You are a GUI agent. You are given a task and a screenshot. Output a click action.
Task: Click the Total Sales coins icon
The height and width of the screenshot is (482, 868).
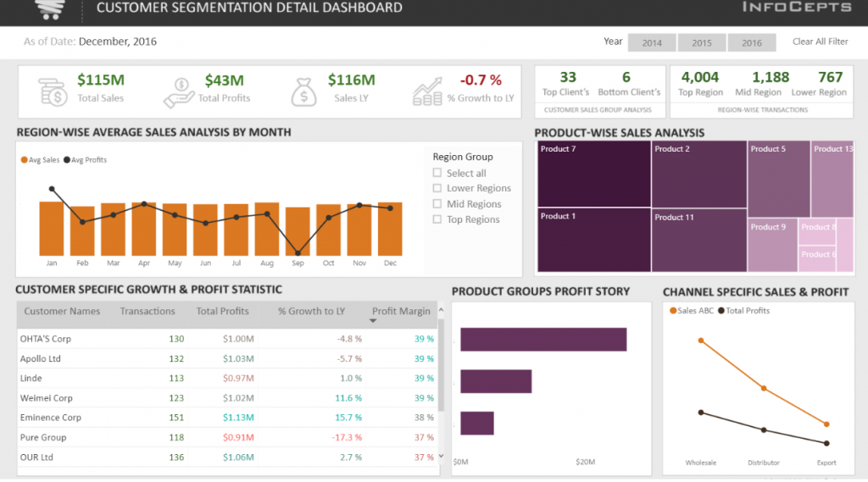coord(53,91)
